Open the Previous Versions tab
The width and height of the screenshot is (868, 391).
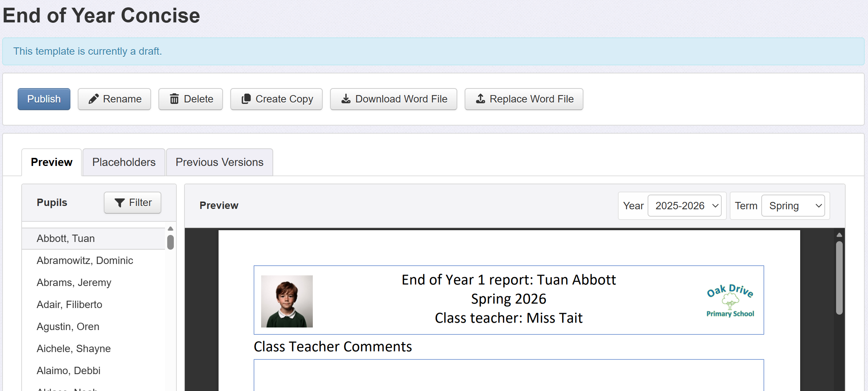[219, 162]
